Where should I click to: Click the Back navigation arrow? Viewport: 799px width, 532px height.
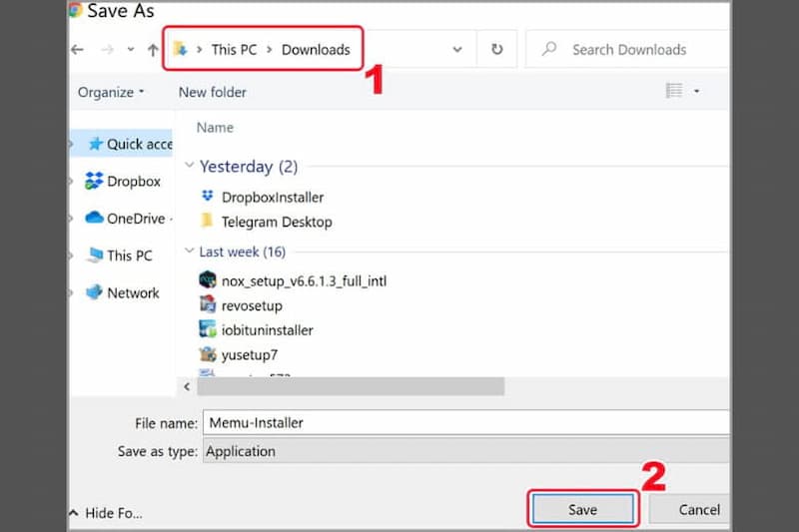(x=78, y=49)
